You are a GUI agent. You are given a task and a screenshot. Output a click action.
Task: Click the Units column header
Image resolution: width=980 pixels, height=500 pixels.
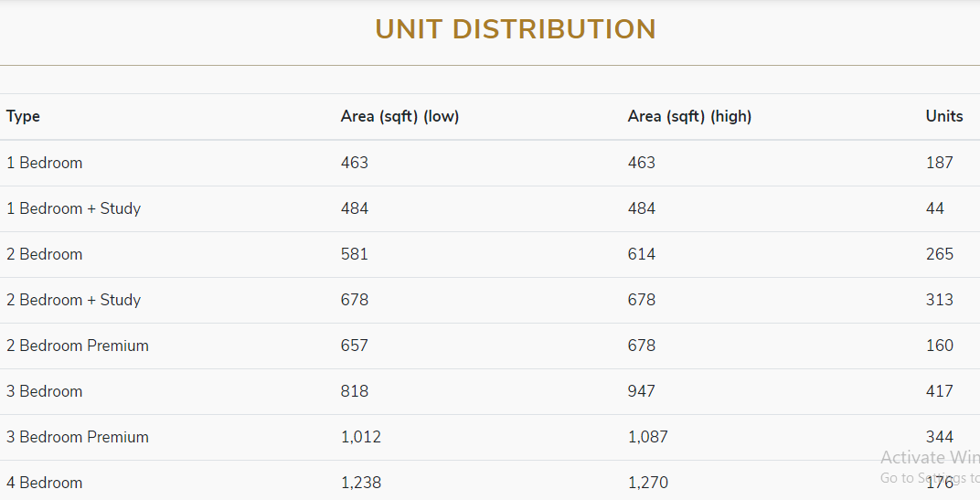pos(943,117)
